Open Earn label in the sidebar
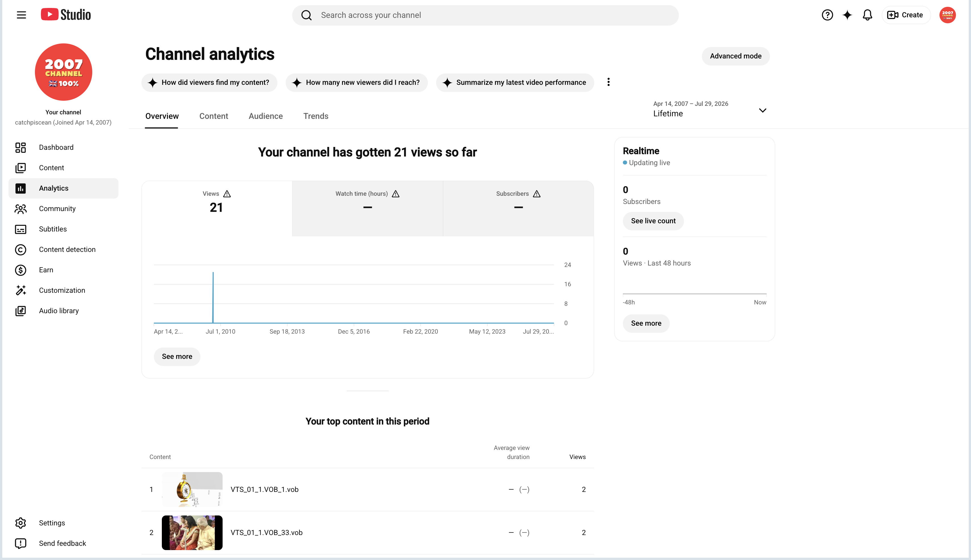 pos(46,270)
